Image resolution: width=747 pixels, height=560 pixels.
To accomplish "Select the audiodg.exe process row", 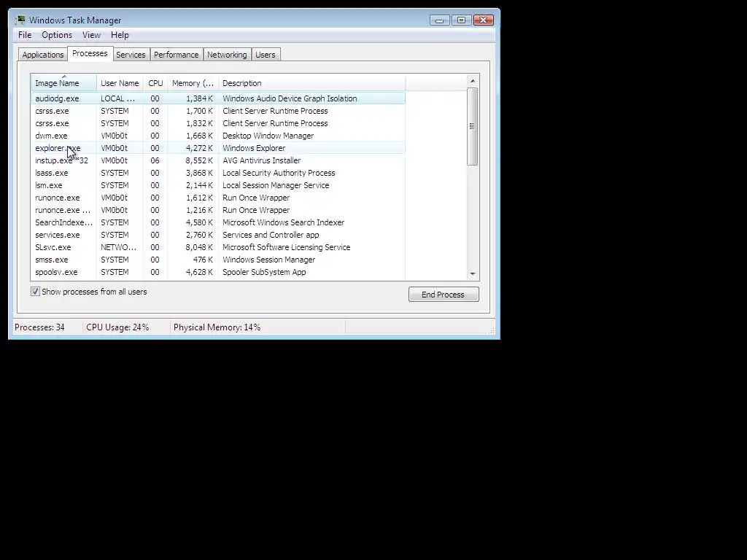I will 218,98.
